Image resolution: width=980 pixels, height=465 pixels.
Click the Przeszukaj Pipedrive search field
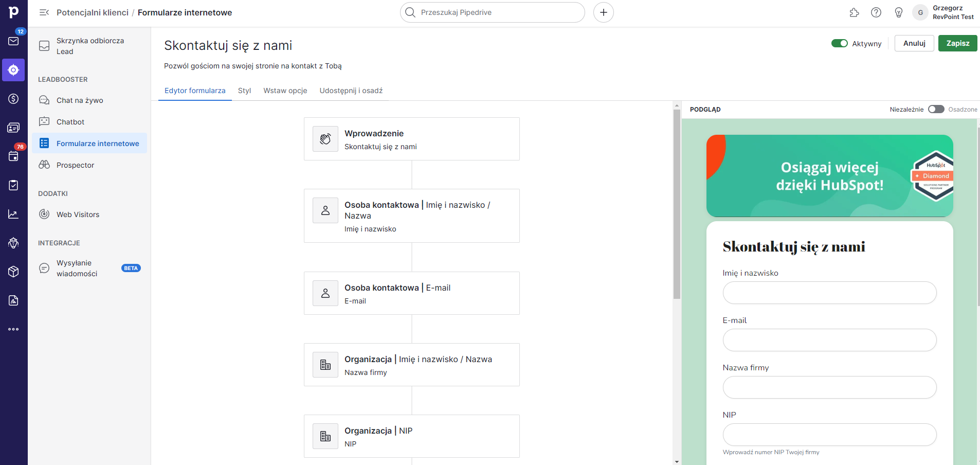point(493,12)
